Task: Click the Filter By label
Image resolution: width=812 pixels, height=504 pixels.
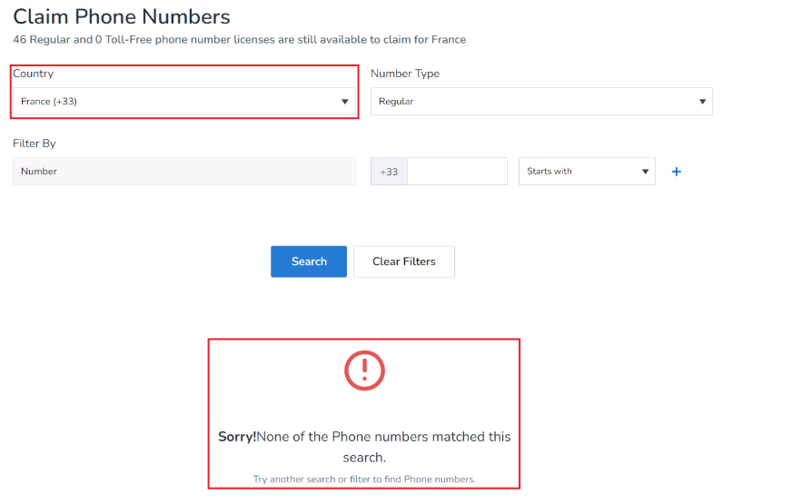Action: pos(35,143)
